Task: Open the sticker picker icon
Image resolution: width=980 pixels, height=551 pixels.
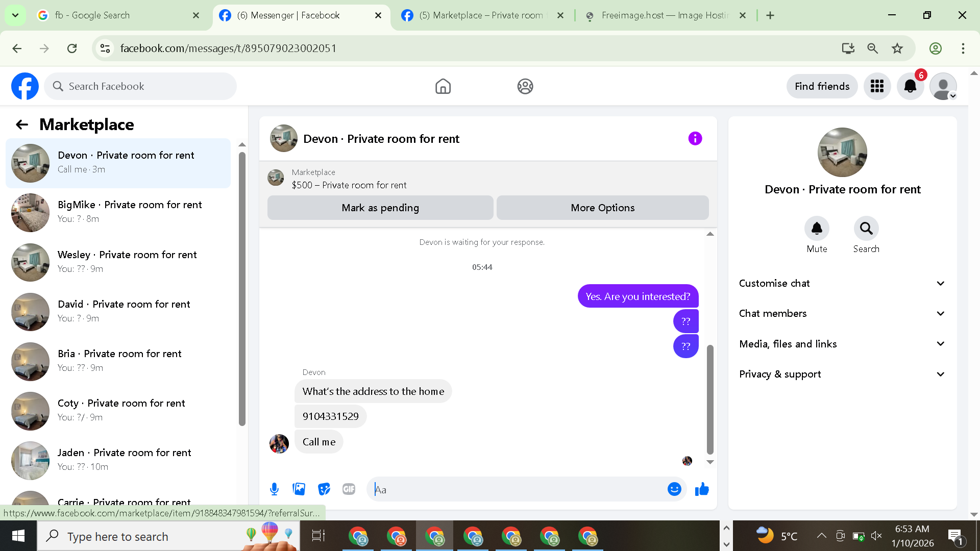Action: (324, 489)
